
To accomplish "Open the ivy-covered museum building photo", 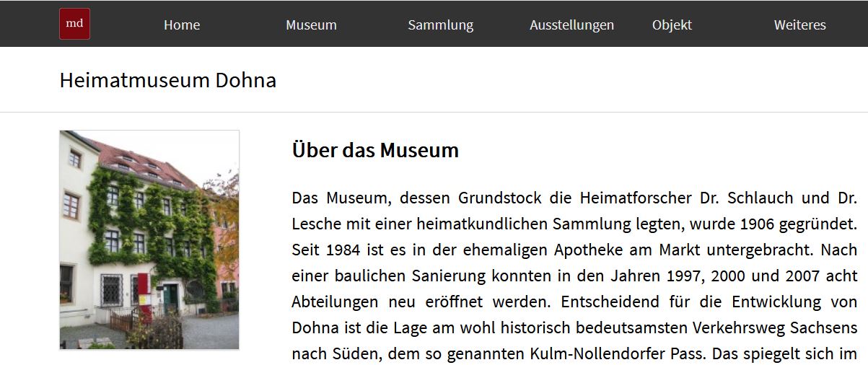I will tap(149, 239).
